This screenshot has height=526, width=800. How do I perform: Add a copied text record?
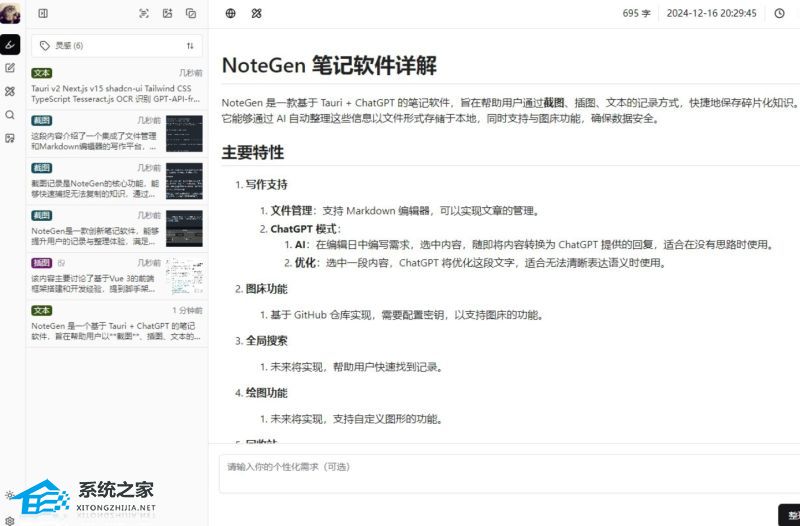191,13
